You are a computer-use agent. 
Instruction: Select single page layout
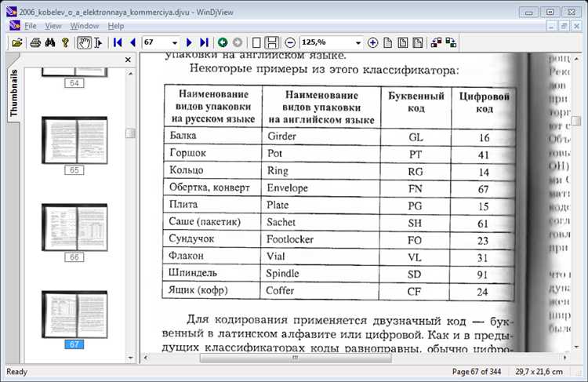click(256, 43)
